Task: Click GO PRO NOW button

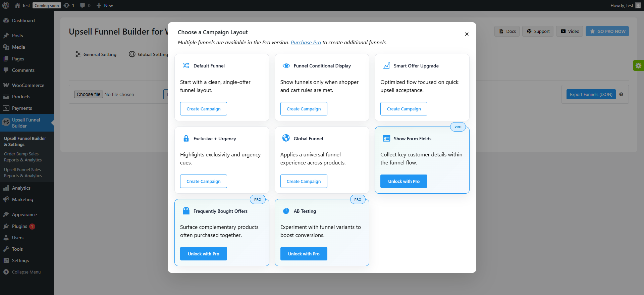Action: pos(607,31)
